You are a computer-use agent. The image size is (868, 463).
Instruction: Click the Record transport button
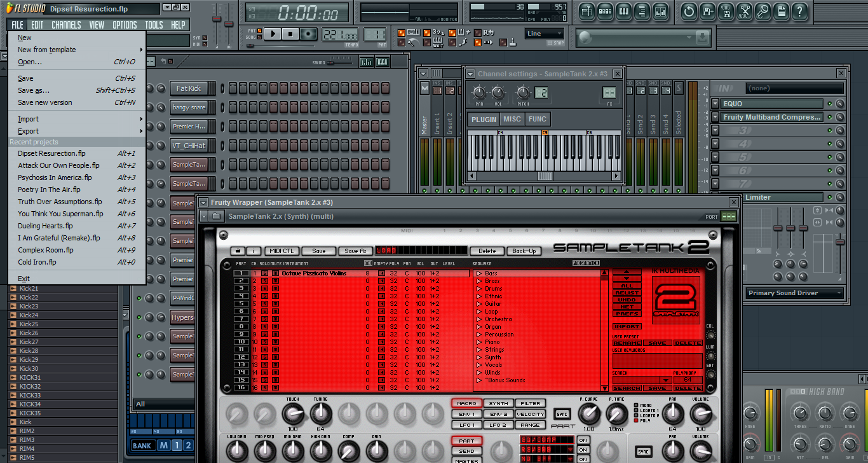pos(308,34)
